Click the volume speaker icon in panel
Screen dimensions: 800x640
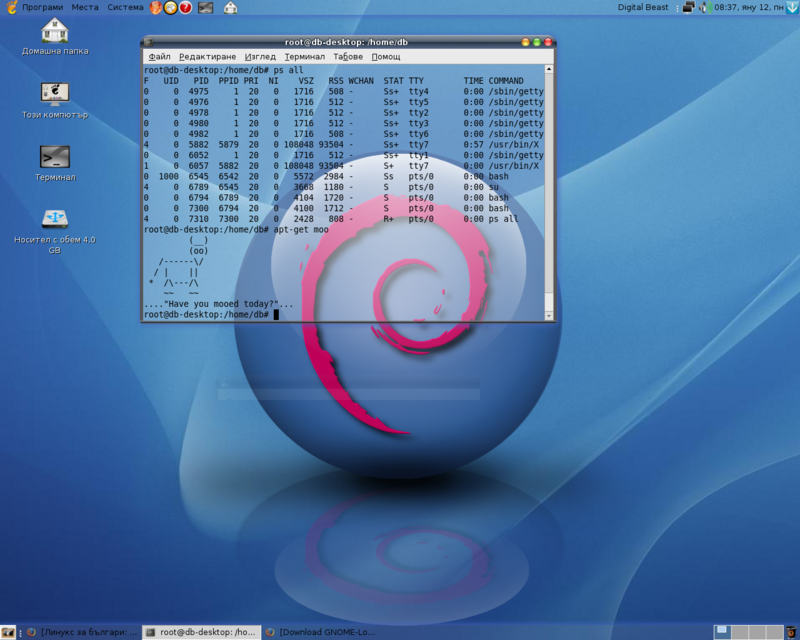pos(704,7)
